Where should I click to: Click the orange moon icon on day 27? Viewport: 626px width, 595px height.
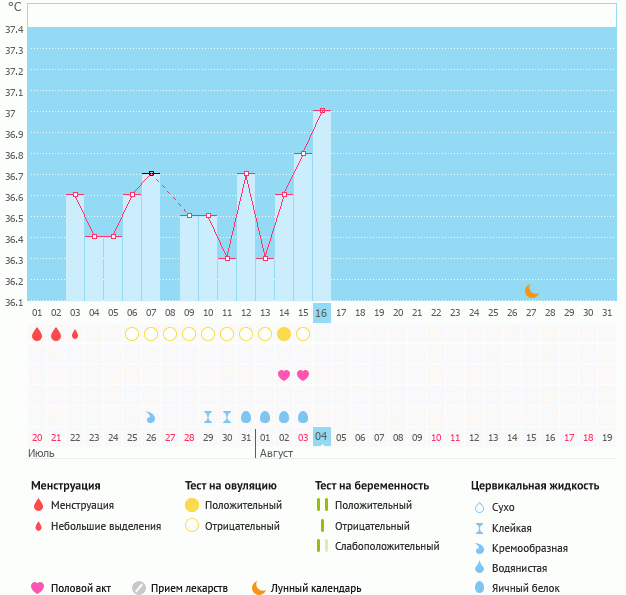coord(532,291)
